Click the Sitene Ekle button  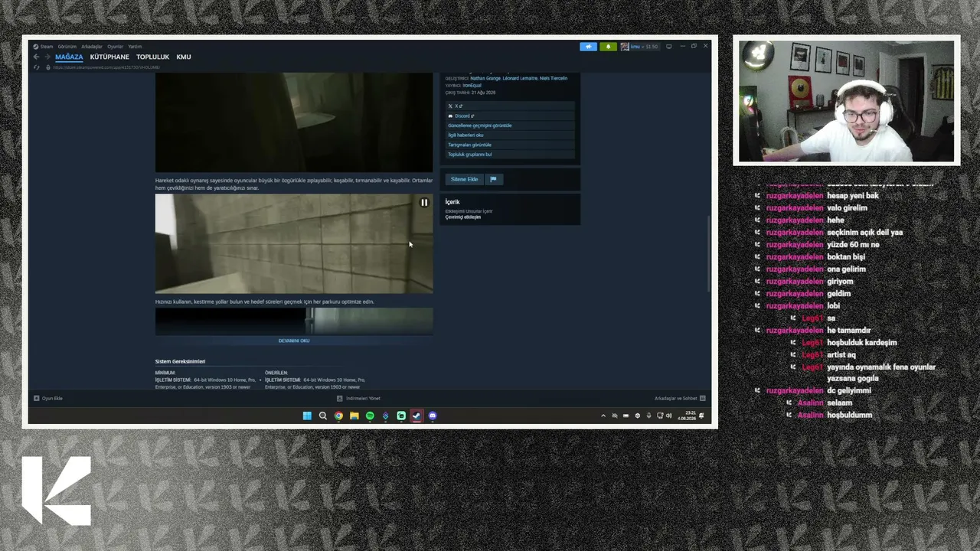[464, 179]
